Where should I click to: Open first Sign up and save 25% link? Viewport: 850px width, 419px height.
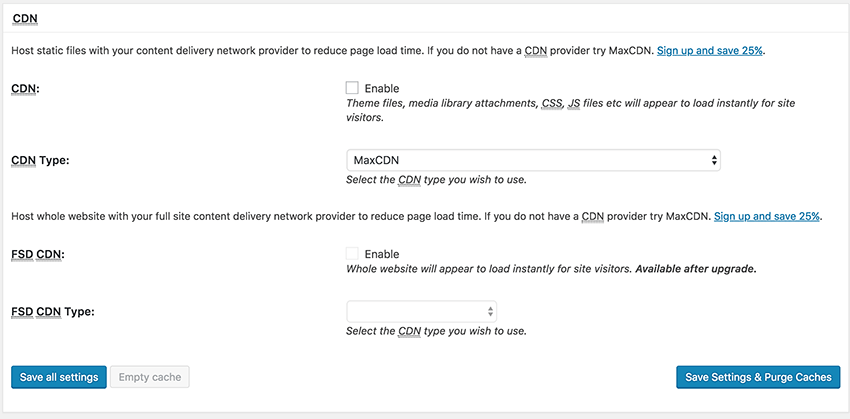pyautogui.click(x=710, y=51)
